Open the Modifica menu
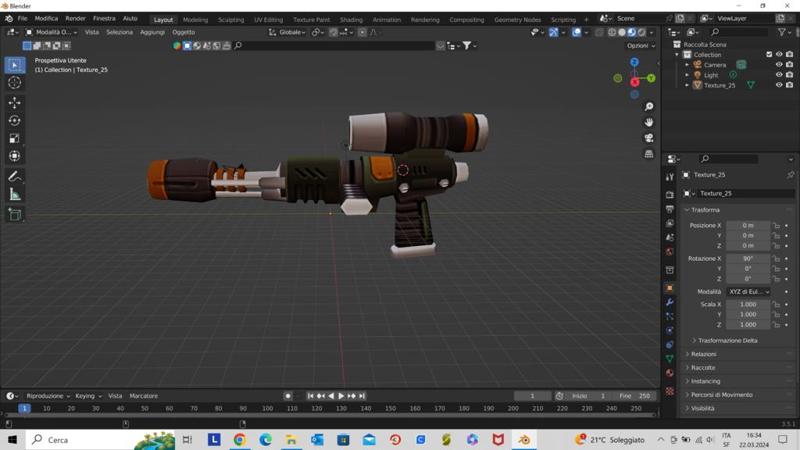The width and height of the screenshot is (800, 450). tap(46, 18)
